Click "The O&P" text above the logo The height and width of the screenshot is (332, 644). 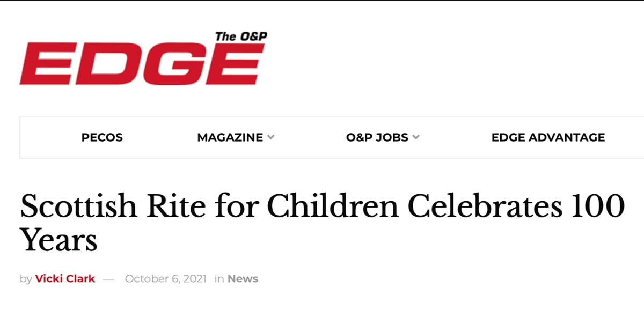point(241,36)
